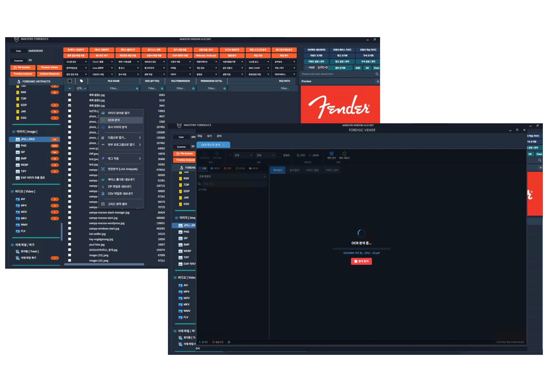Click the Preview panel refresh icon
This screenshot has height=392, width=548.
pos(378,81)
